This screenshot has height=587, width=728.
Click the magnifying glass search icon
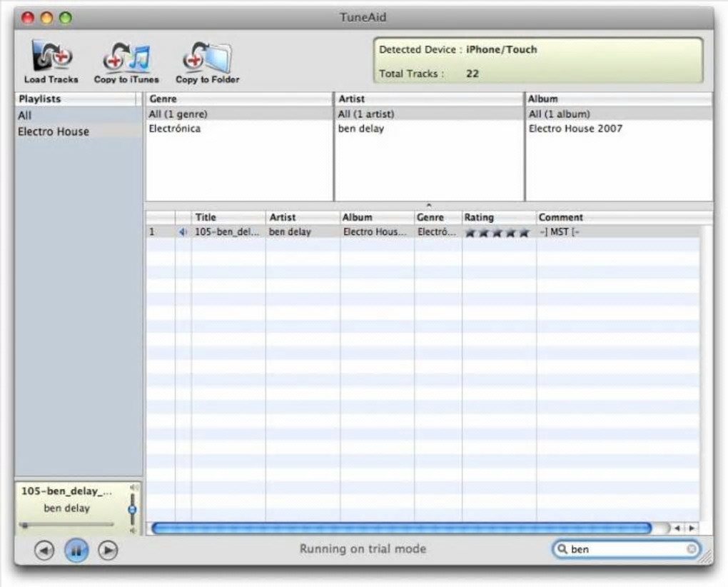[562, 549]
